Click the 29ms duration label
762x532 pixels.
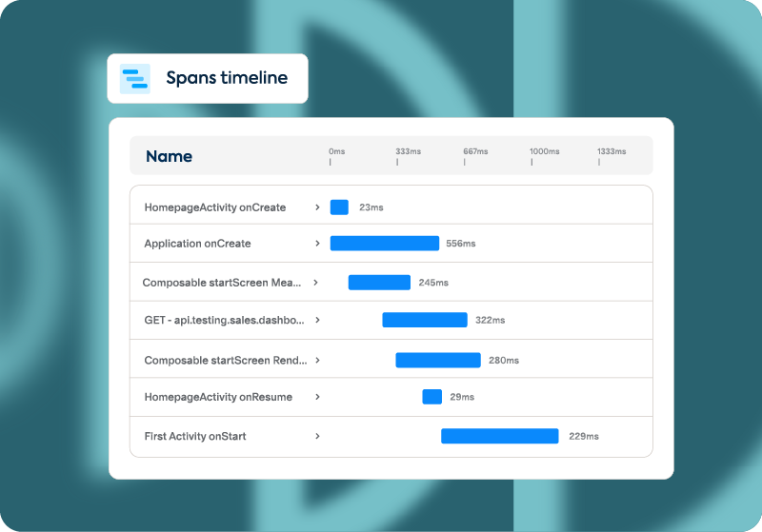point(462,397)
